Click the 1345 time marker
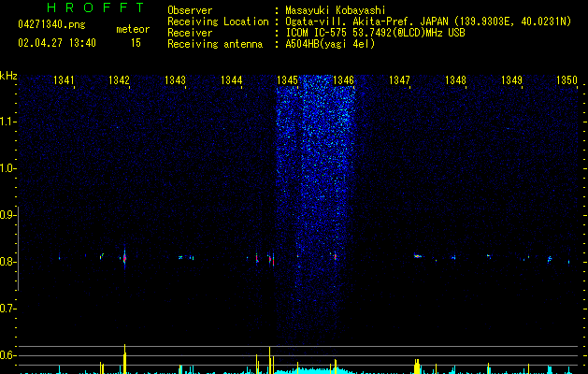 tap(287, 80)
